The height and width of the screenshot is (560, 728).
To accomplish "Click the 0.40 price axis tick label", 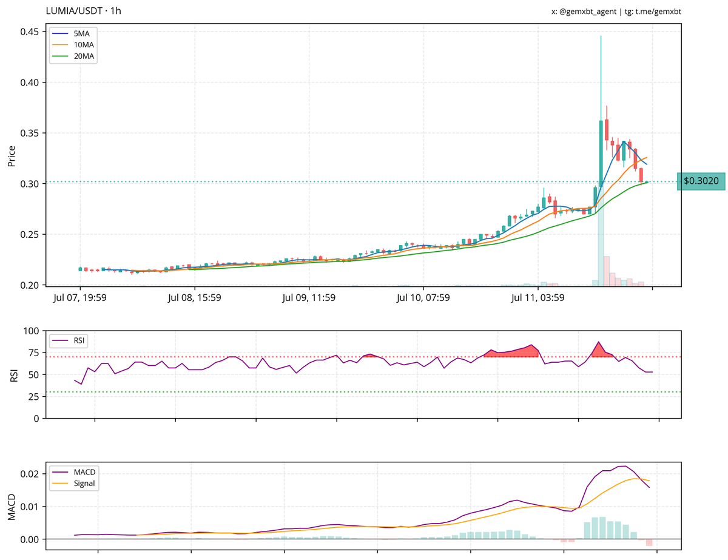I will coord(30,83).
